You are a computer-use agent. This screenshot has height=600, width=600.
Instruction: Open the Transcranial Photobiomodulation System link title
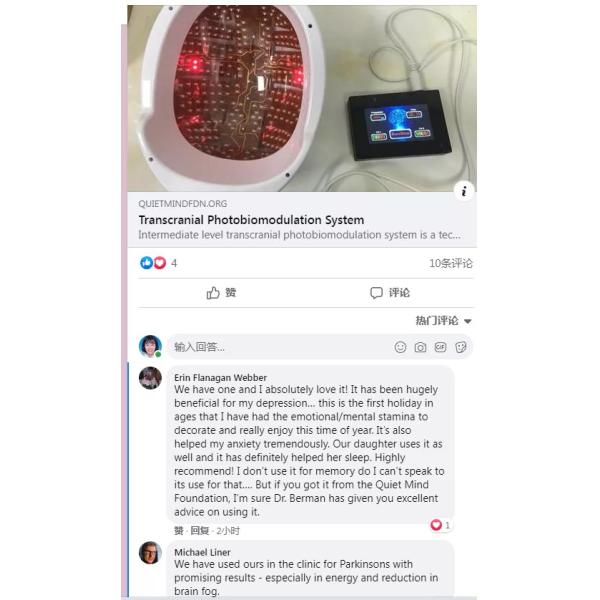coord(251,220)
